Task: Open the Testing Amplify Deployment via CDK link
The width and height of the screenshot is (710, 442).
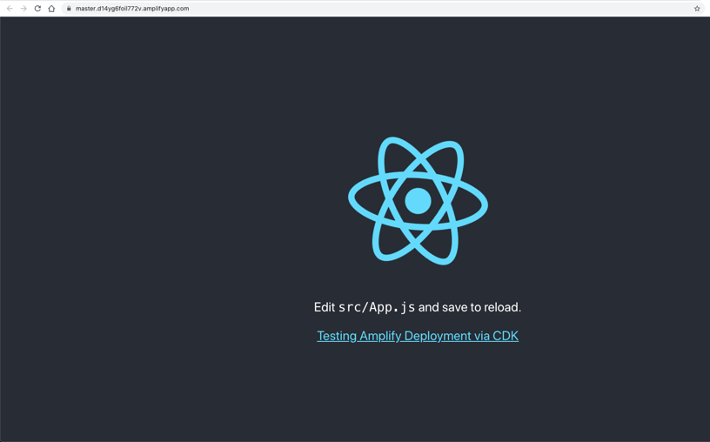Action: click(417, 336)
